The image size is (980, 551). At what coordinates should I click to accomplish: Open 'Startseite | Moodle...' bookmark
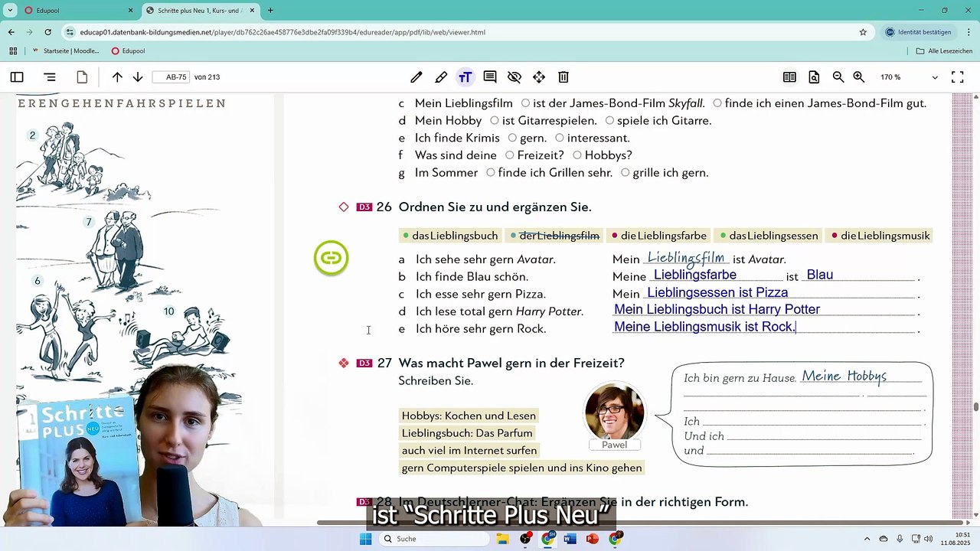66,51
